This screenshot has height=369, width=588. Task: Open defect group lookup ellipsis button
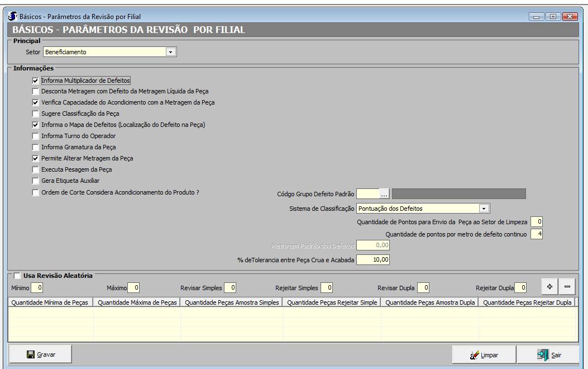point(384,194)
